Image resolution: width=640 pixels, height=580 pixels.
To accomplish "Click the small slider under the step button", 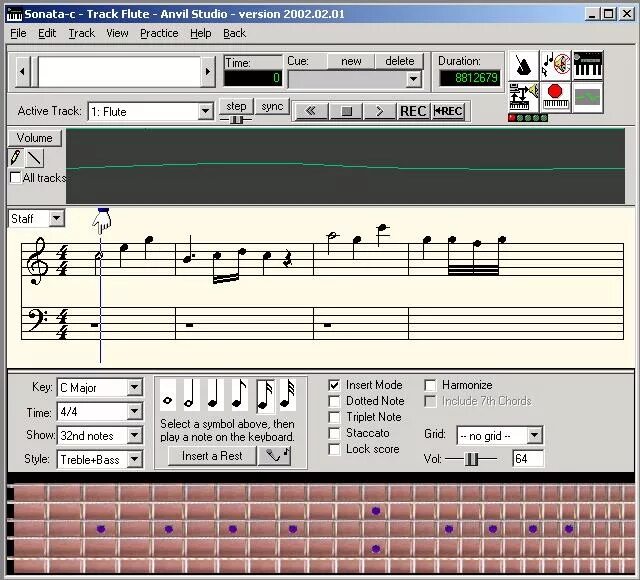I will click(236, 120).
